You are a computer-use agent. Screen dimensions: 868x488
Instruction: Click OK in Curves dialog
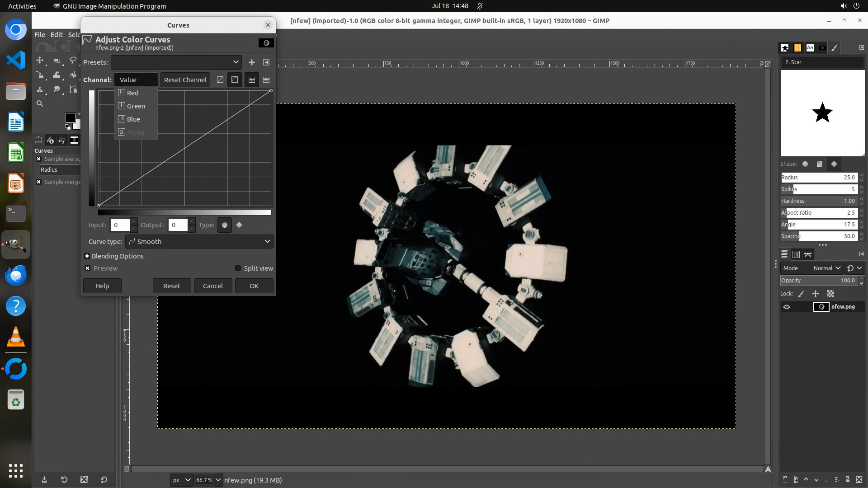click(254, 286)
